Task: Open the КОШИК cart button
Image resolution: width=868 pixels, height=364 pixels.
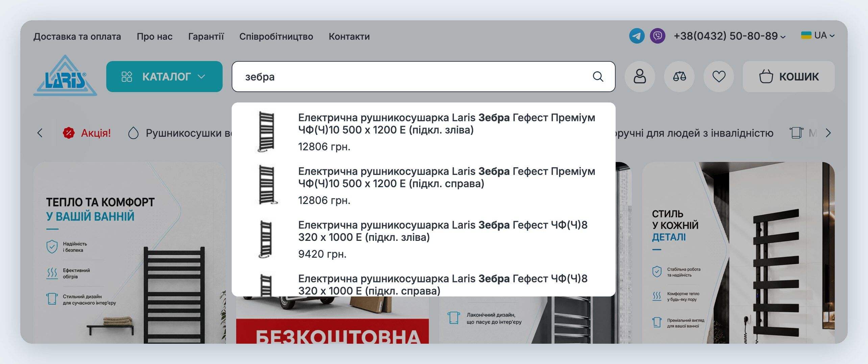Action: (x=789, y=76)
